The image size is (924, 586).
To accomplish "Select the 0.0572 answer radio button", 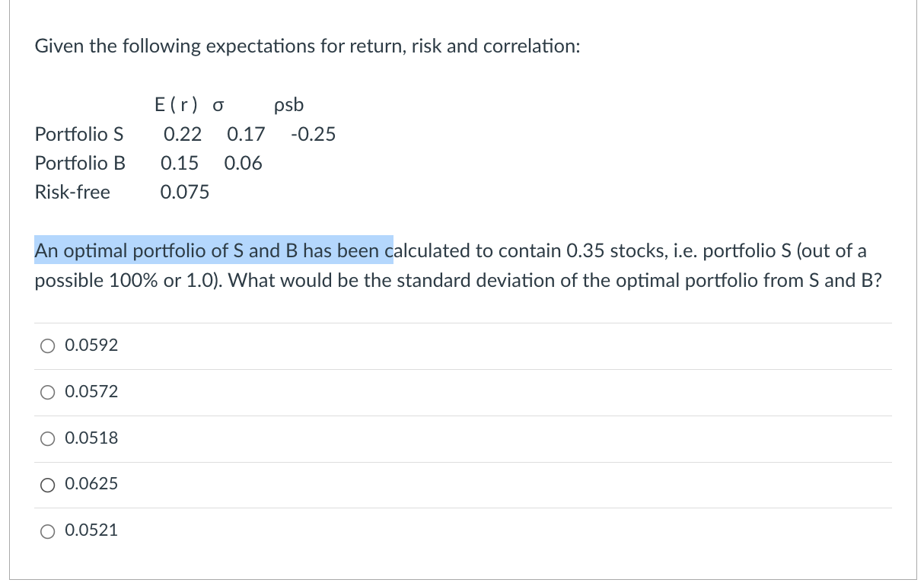I will click(x=47, y=392).
